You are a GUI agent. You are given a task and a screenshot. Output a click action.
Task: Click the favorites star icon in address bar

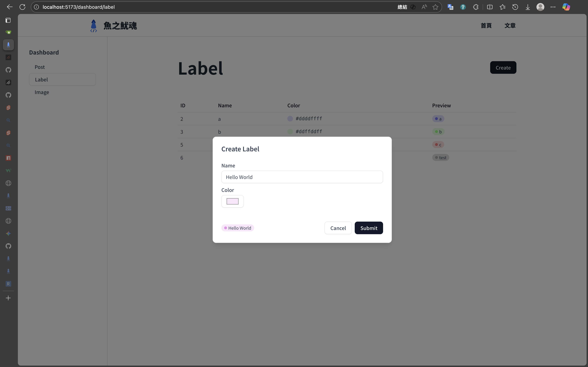pyautogui.click(x=435, y=7)
